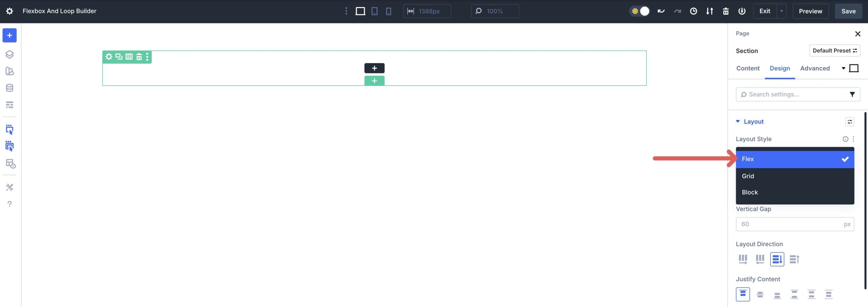
Task: Select the tablet viewport icon
Action: point(374,11)
